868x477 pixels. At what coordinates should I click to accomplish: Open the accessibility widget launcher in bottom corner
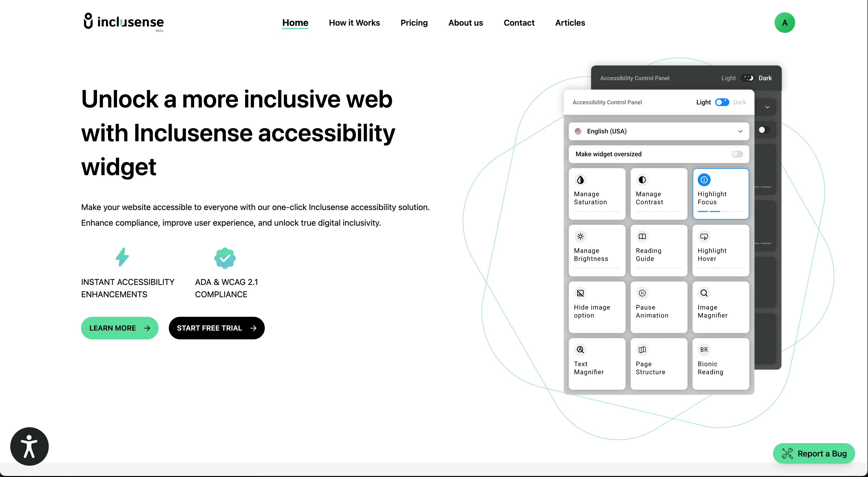point(29,446)
